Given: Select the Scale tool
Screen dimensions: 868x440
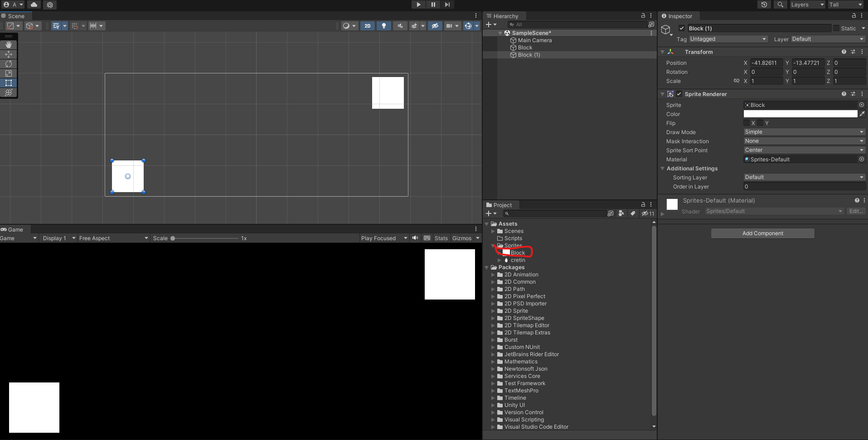Looking at the screenshot, I should (9, 73).
